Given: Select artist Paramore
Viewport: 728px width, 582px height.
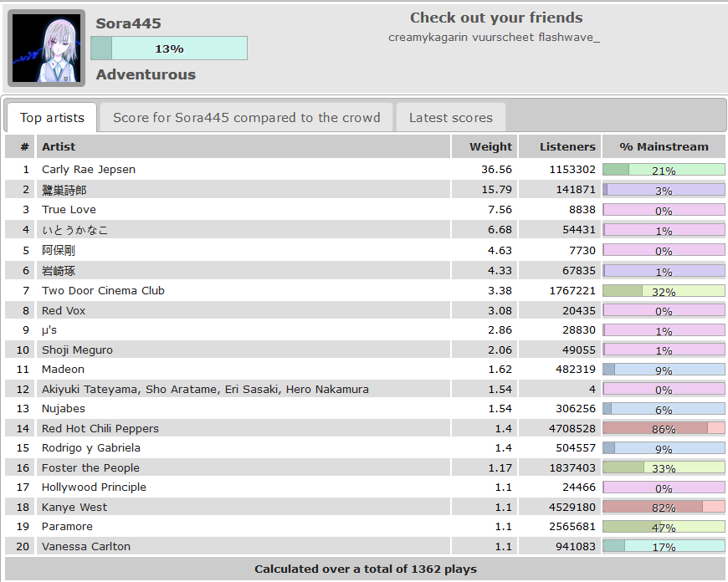Looking at the screenshot, I should 67,526.
